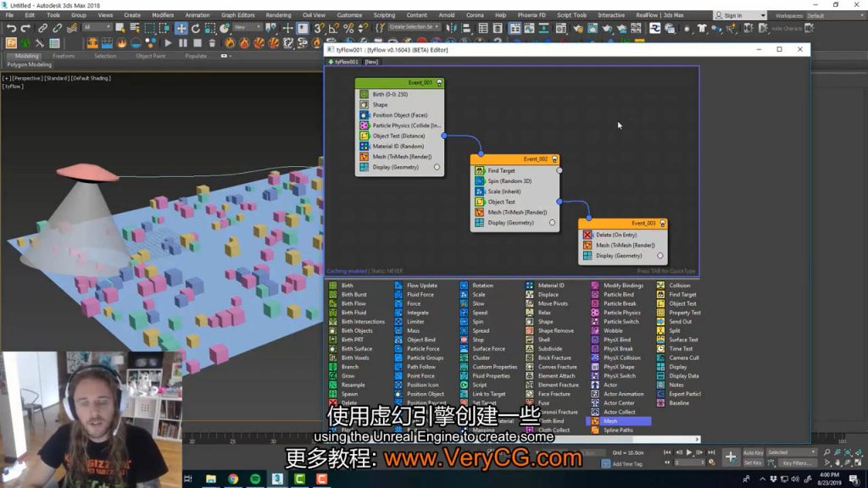Image resolution: width=868 pixels, height=488 pixels.
Task: Select the highlighted Mesh operator in depot
Action: tap(618, 421)
